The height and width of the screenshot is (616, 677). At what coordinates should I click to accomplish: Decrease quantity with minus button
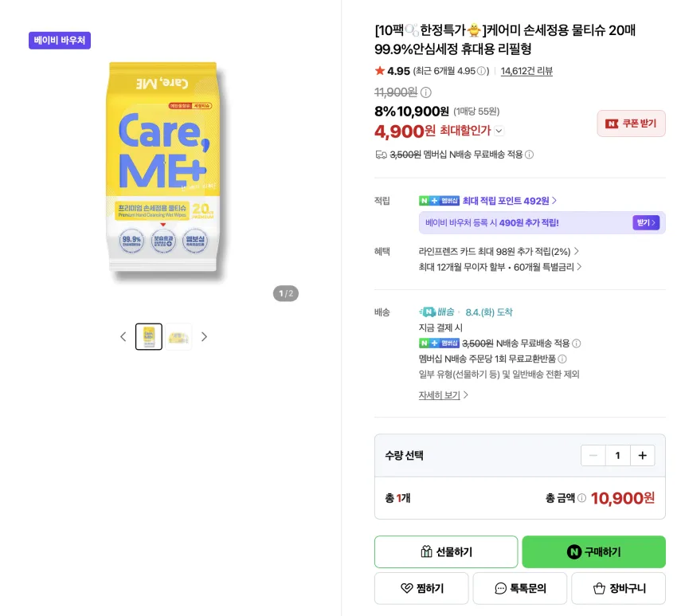tap(593, 455)
